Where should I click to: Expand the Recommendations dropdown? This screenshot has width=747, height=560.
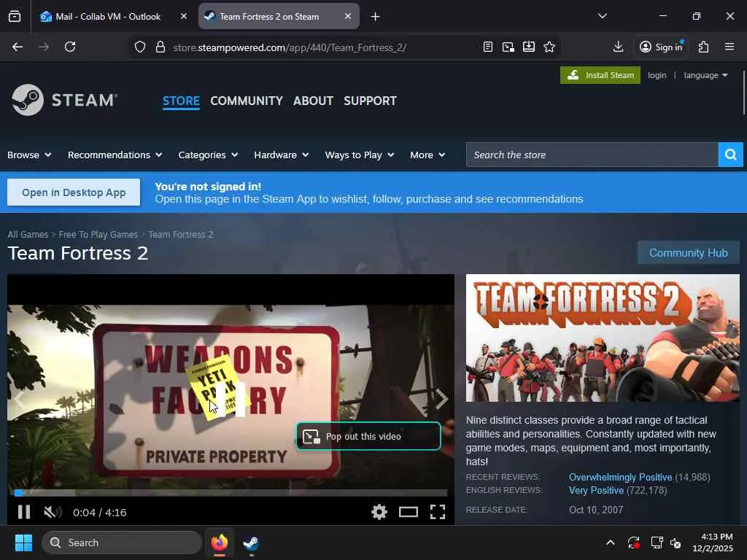pos(115,155)
